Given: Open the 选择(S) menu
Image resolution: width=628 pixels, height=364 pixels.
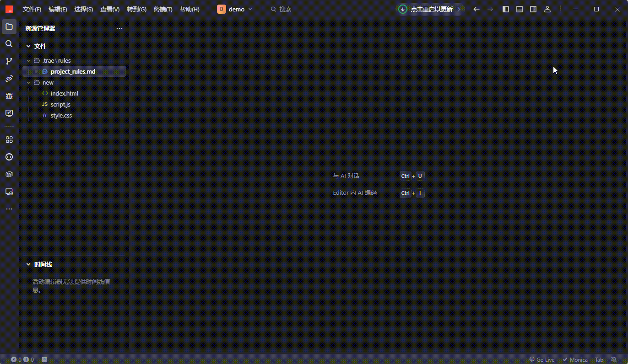Looking at the screenshot, I should click(84, 9).
